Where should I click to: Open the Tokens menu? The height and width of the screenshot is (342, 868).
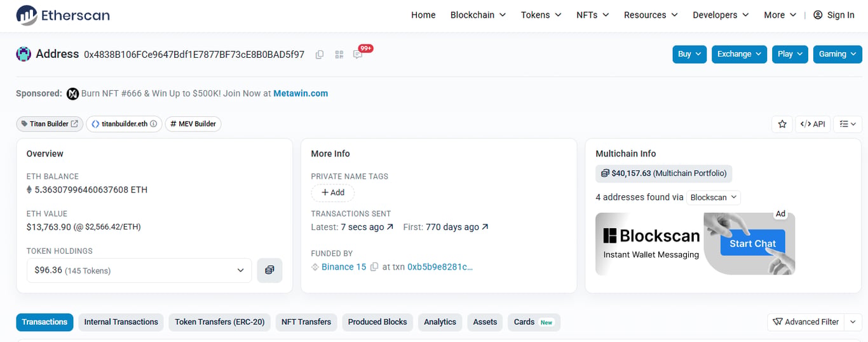tap(541, 15)
